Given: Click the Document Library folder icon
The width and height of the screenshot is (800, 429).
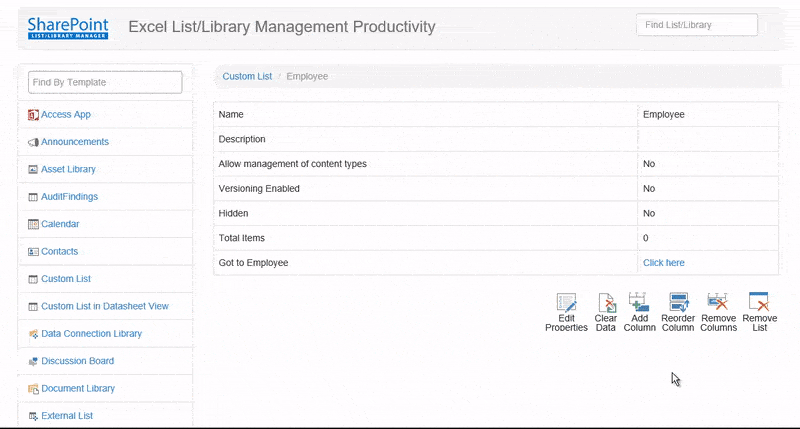Looking at the screenshot, I should click(x=33, y=389).
